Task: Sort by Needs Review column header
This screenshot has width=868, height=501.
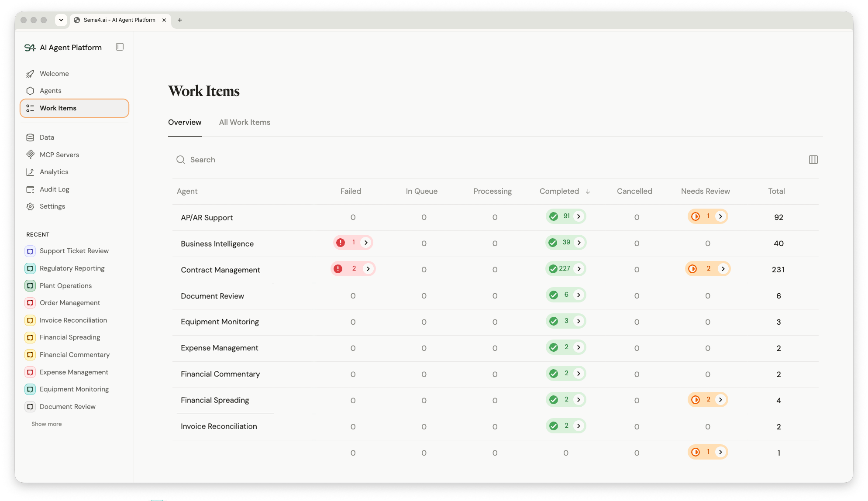Action: click(705, 191)
